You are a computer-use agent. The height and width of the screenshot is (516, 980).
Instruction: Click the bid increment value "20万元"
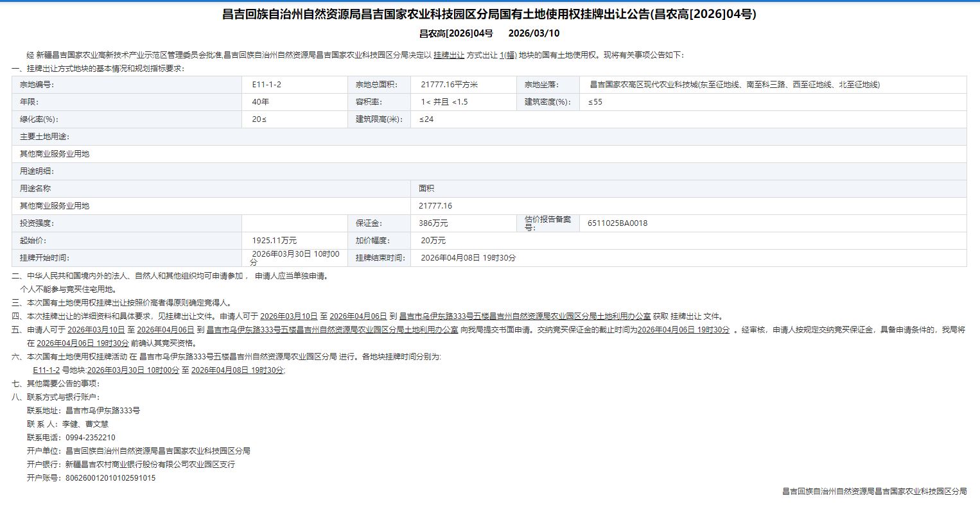[x=433, y=241]
